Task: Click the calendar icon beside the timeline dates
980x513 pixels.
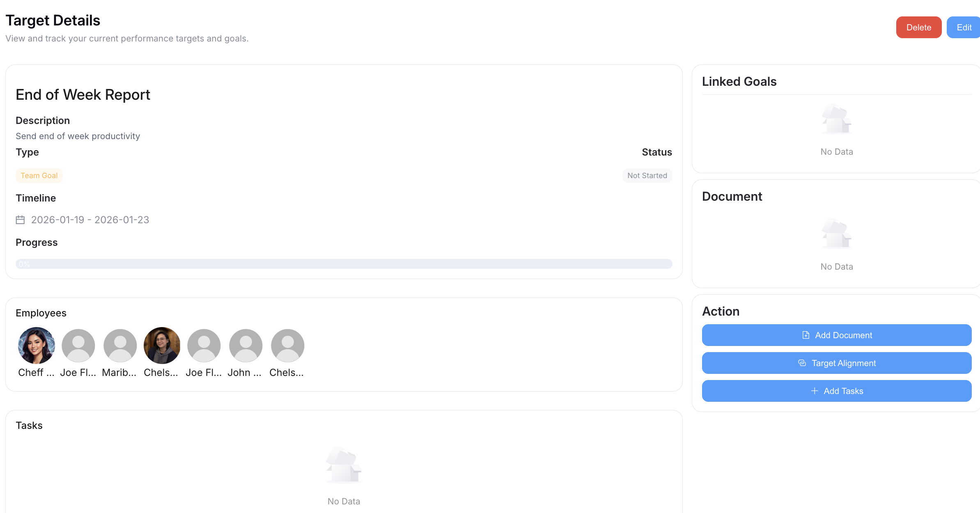Action: pyautogui.click(x=20, y=220)
